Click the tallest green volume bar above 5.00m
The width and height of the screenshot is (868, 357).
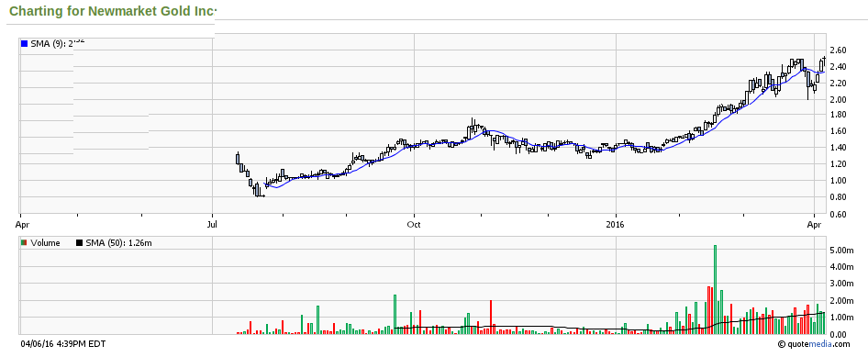(715, 289)
